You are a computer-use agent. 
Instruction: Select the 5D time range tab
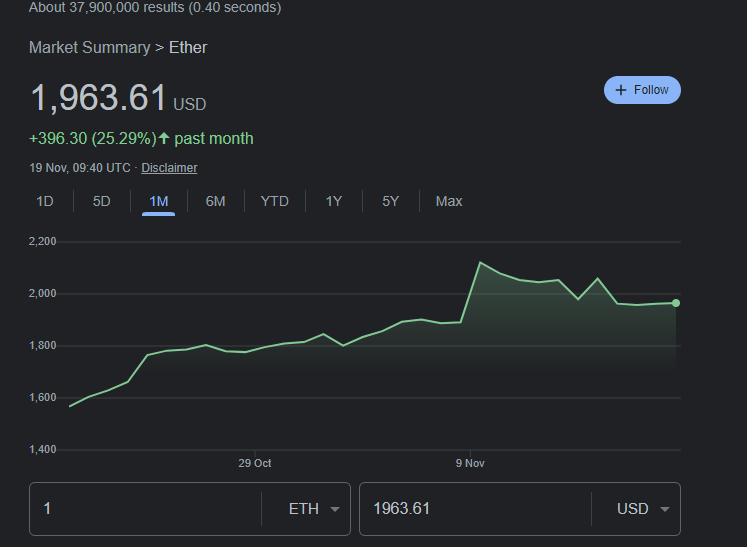point(102,201)
